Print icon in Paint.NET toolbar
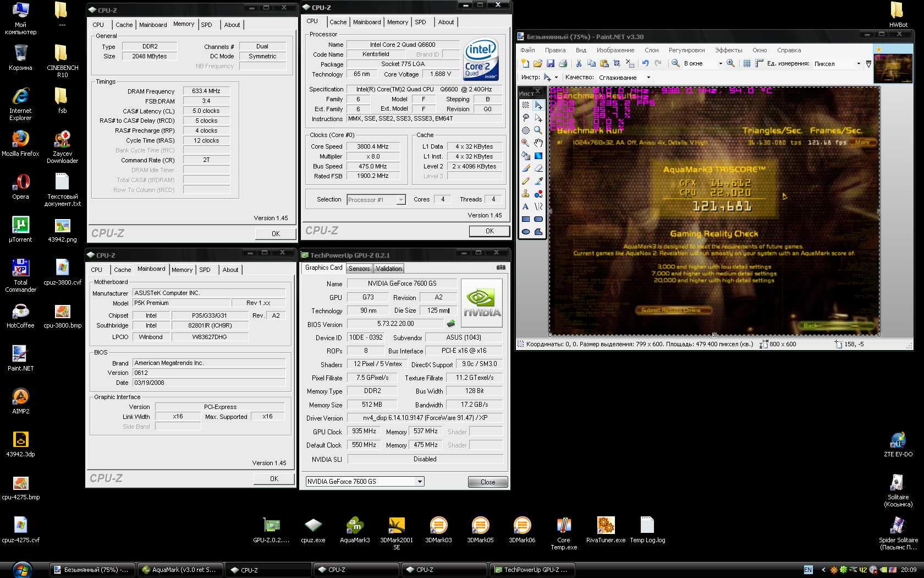Viewport: 924px width, 578px height. pos(563,63)
